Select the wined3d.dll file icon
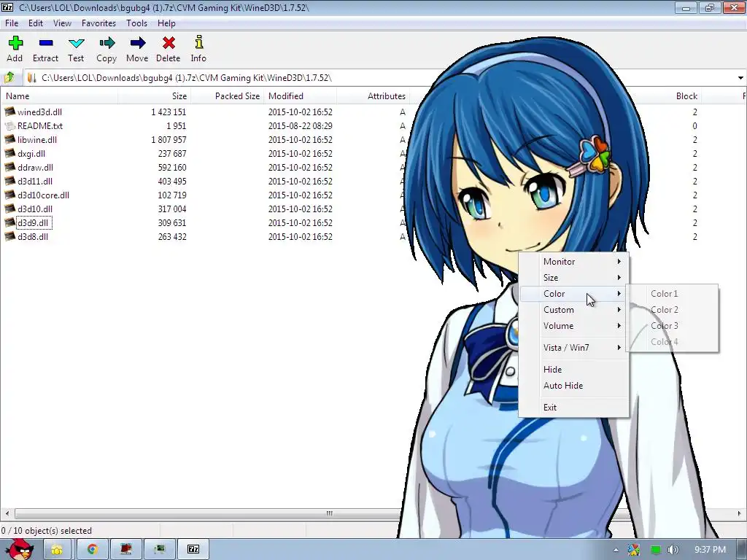The image size is (747, 560). pos(9,112)
